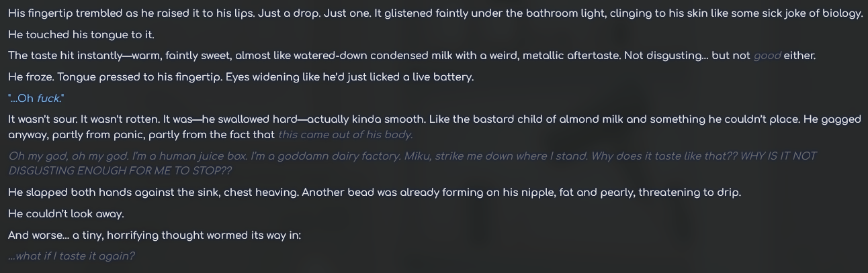Screen dimensions: 868x273
Task: Click the italic word "good"
Action: click(x=767, y=56)
